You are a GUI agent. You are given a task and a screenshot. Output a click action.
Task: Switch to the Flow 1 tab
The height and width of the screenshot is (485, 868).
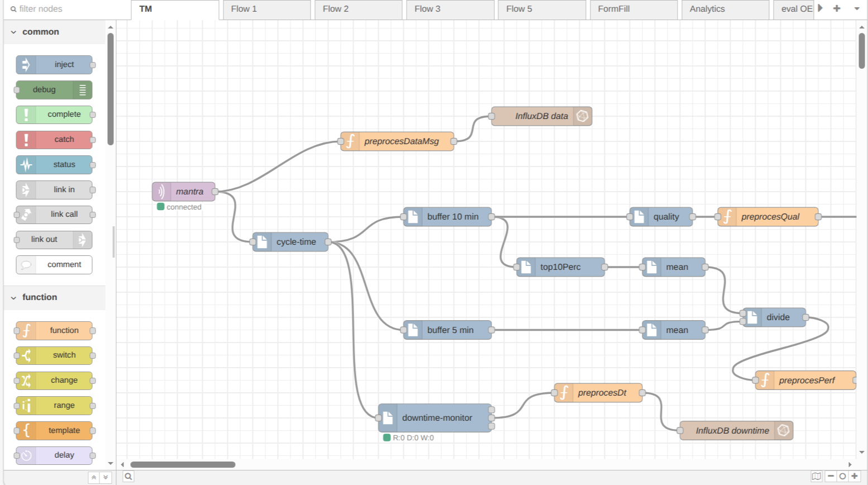[x=266, y=9]
